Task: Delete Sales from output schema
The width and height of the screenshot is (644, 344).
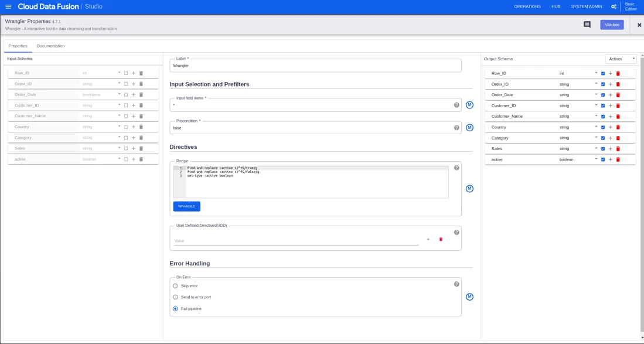Action: [618, 149]
